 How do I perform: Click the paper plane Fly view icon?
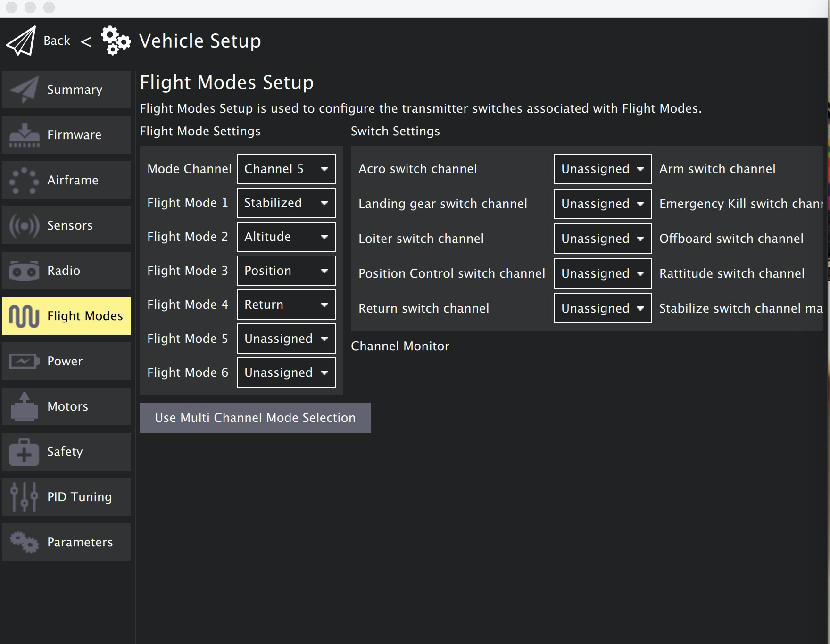tap(21, 41)
